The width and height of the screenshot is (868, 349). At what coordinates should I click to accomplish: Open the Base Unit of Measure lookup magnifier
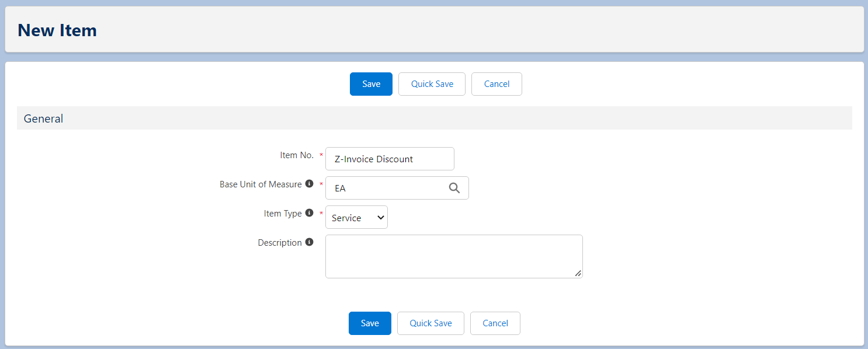point(454,188)
